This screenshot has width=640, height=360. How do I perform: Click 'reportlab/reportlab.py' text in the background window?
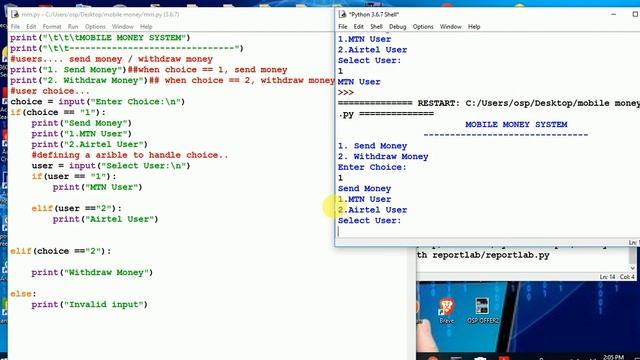491,255
